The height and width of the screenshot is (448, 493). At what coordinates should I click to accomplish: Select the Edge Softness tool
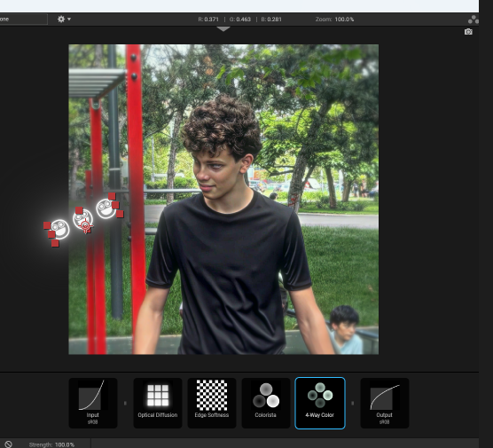tap(212, 403)
